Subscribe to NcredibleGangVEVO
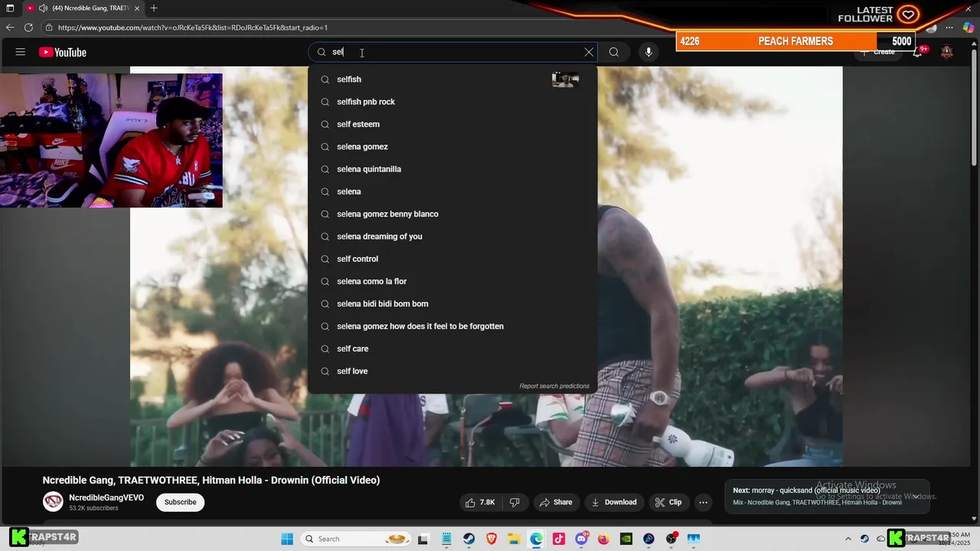Screen dimensions: 980x551 tap(181, 502)
